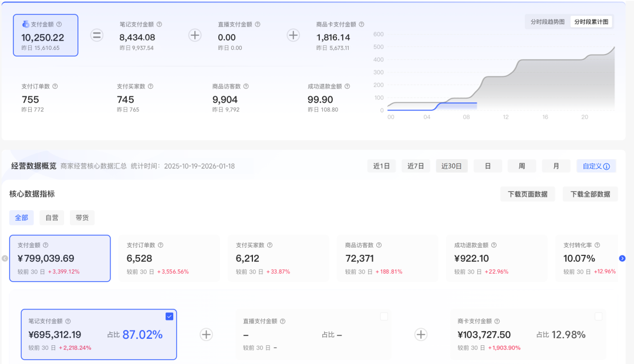This screenshot has width=634, height=364.
Task: Switch to 分时段趋势图 chart tab
Action: coord(547,22)
